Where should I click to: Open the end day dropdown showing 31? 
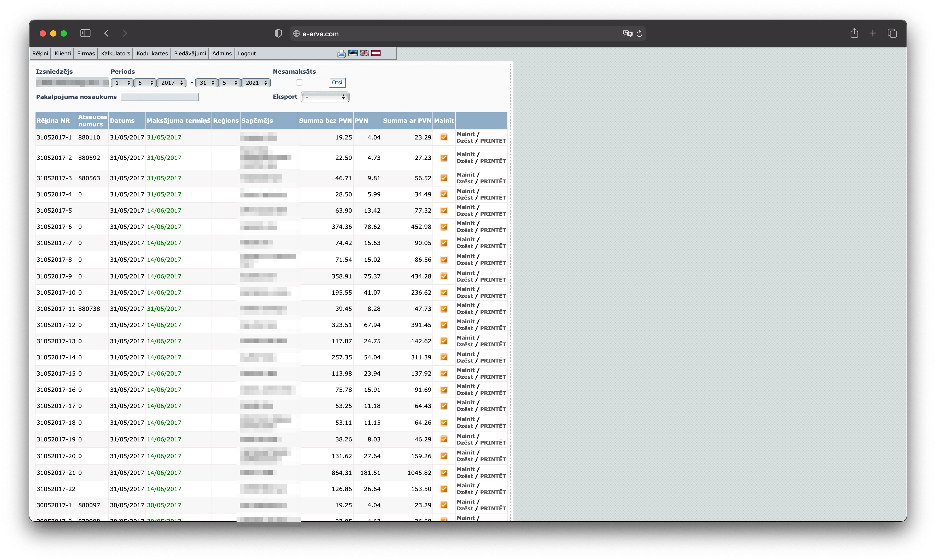tap(206, 83)
